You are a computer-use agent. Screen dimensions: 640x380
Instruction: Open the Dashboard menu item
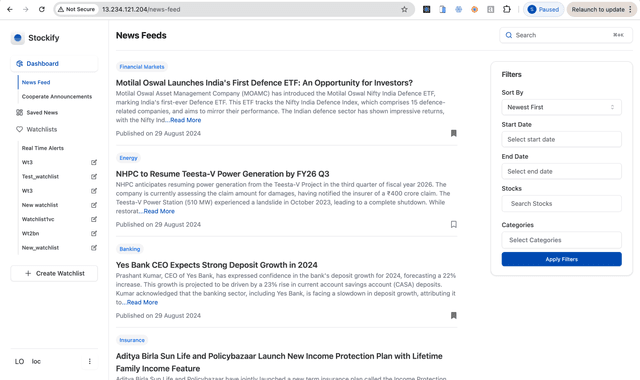(54, 64)
